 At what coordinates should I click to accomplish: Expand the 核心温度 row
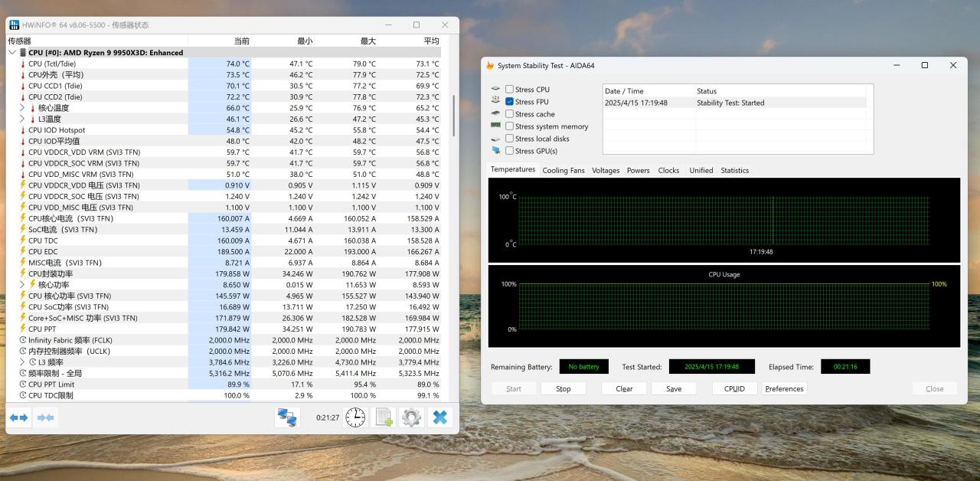(x=22, y=108)
